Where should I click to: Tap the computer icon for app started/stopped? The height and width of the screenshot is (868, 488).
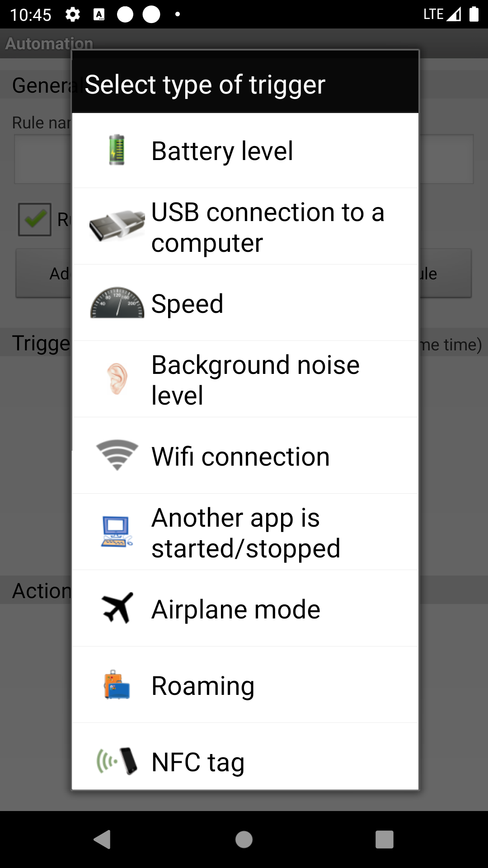tap(117, 532)
